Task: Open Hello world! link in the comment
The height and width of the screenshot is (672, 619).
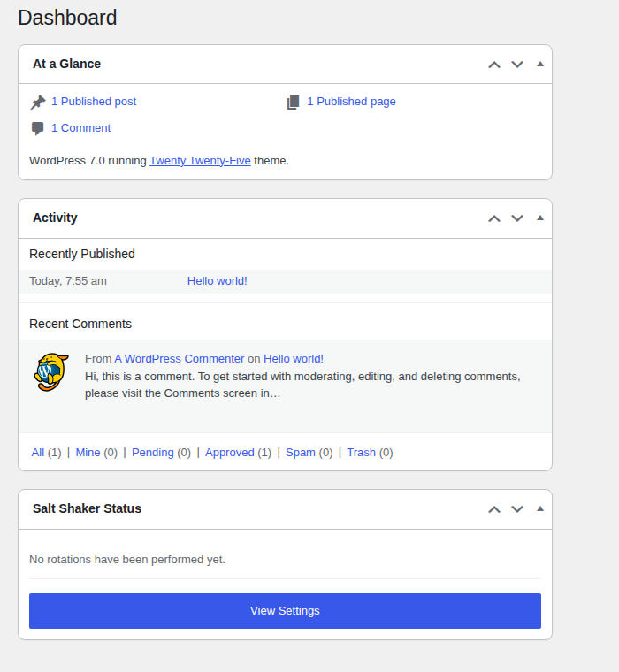Action: point(294,359)
